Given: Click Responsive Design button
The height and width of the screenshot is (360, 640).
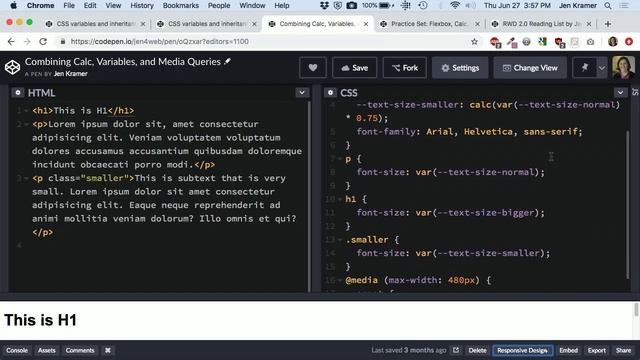Looking at the screenshot, I should tap(522, 350).
